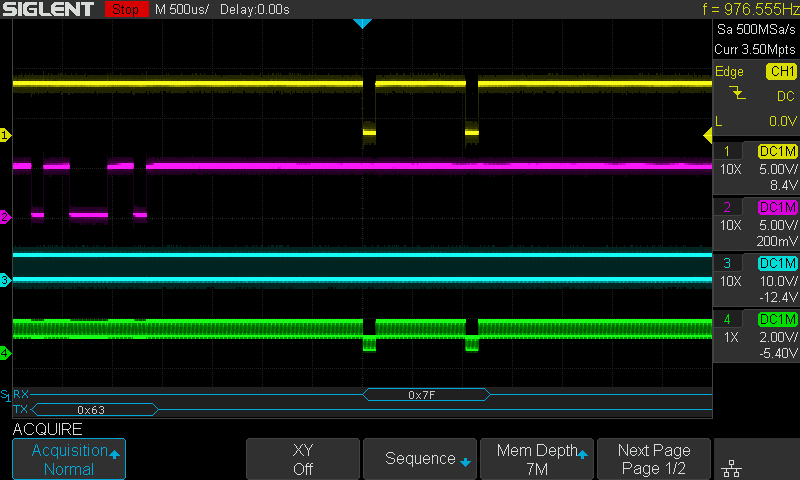Toggle the CH1 trigger source label
800x480 pixels.
tap(780, 72)
